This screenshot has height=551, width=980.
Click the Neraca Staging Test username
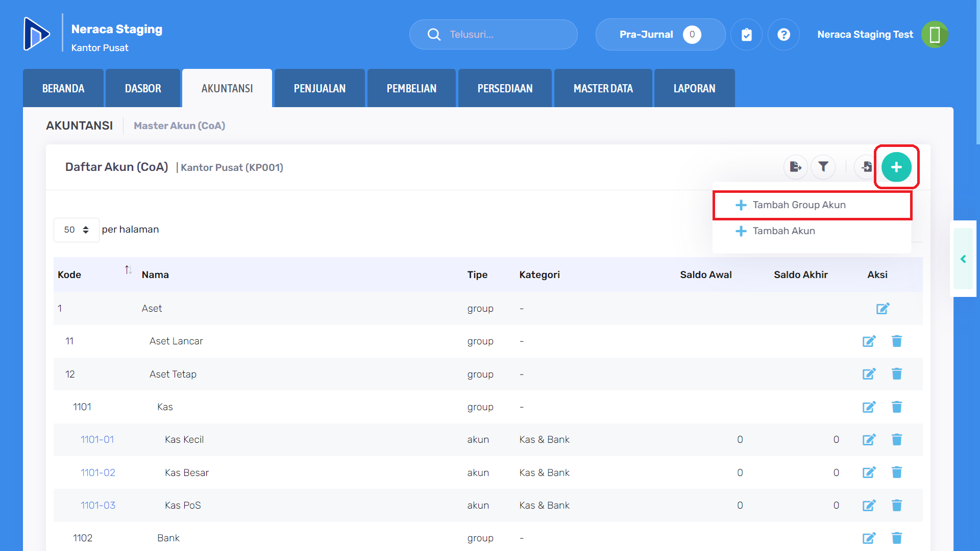click(x=865, y=34)
